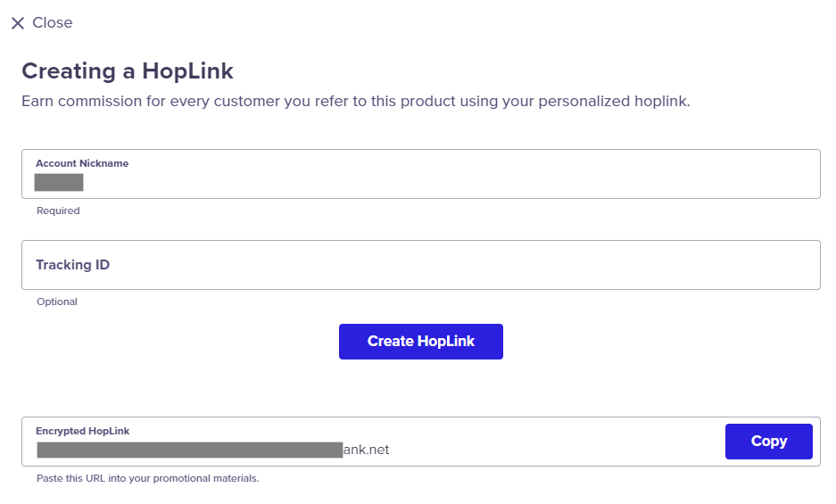This screenshot has width=836, height=504.
Task: Click the Encrypted HopLink label
Action: click(83, 431)
